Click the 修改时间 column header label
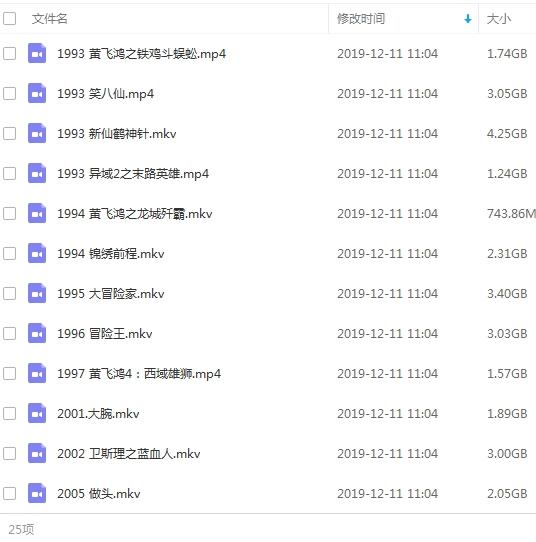 [361, 19]
